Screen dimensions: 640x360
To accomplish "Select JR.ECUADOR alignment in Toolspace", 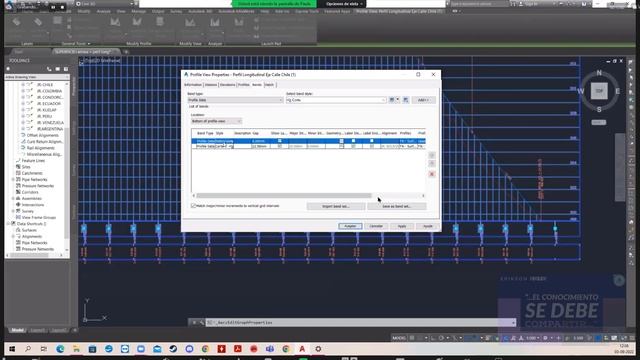I will 49,104.
